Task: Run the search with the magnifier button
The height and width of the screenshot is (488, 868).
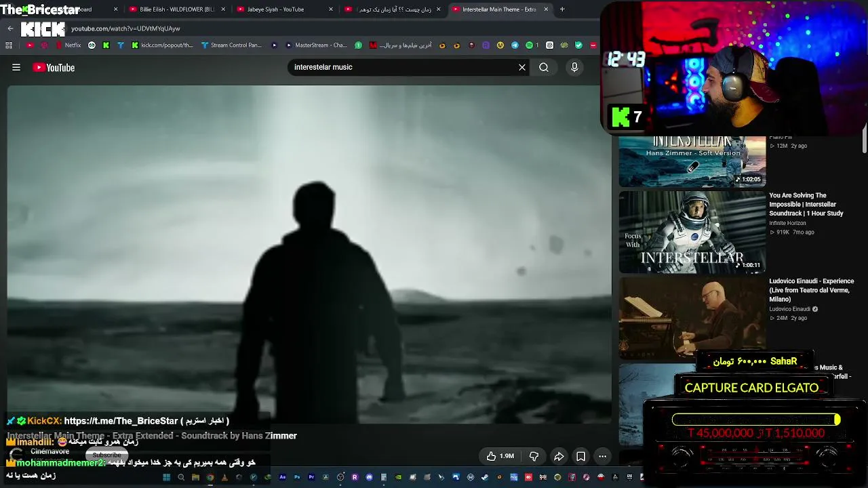Action: (x=544, y=67)
